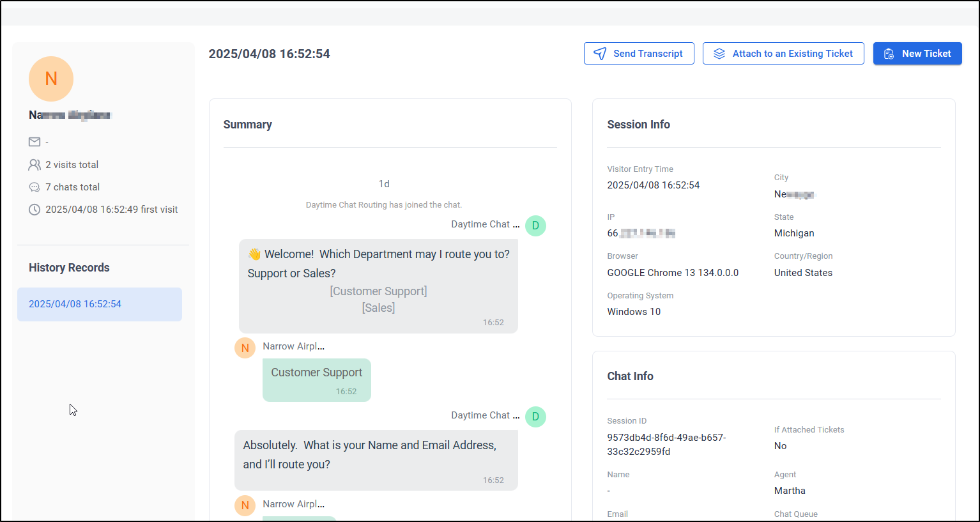Create a New Ticket

(x=917, y=54)
